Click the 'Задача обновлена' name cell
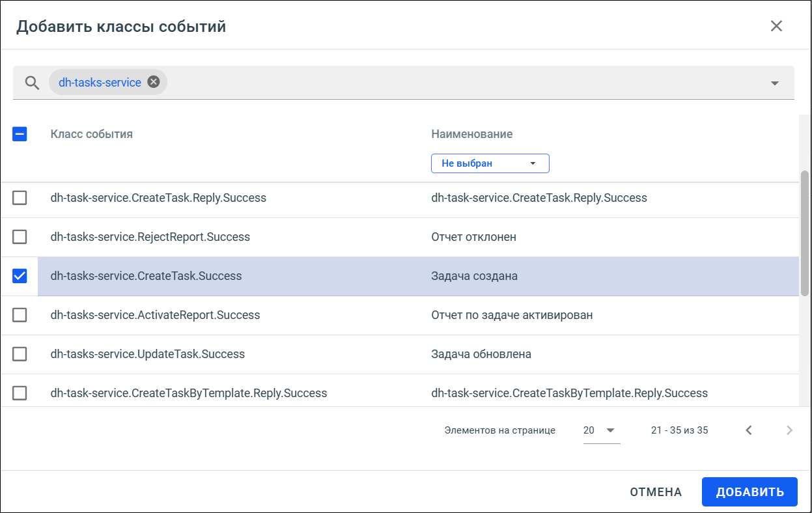This screenshot has height=513, width=812. click(x=481, y=354)
